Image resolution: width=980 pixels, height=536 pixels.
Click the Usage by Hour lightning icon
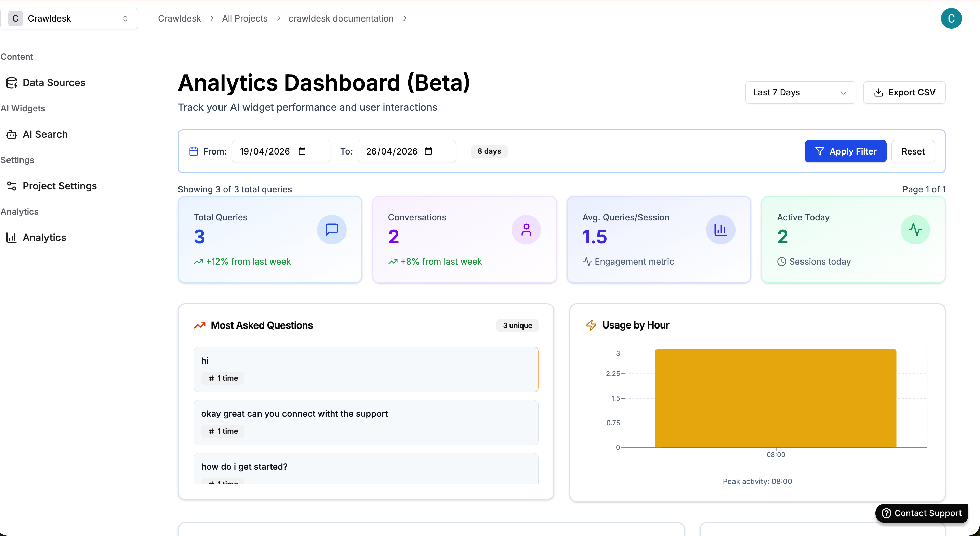click(591, 325)
